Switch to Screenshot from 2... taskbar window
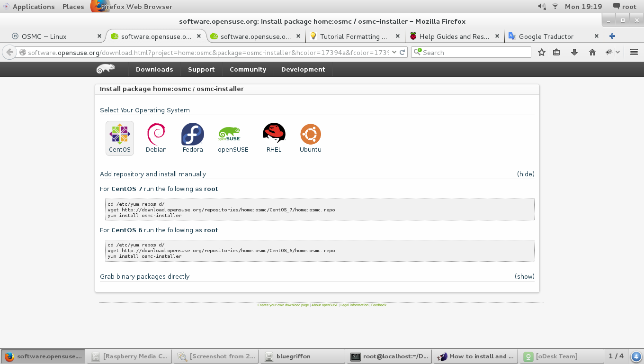Viewport: 644px width, 364px height. tap(215, 356)
